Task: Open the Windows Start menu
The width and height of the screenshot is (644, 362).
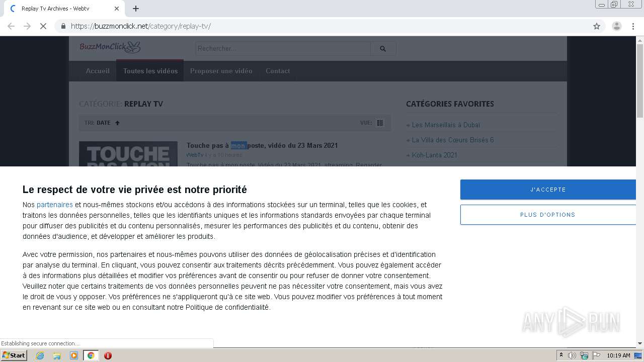Action: point(14,355)
